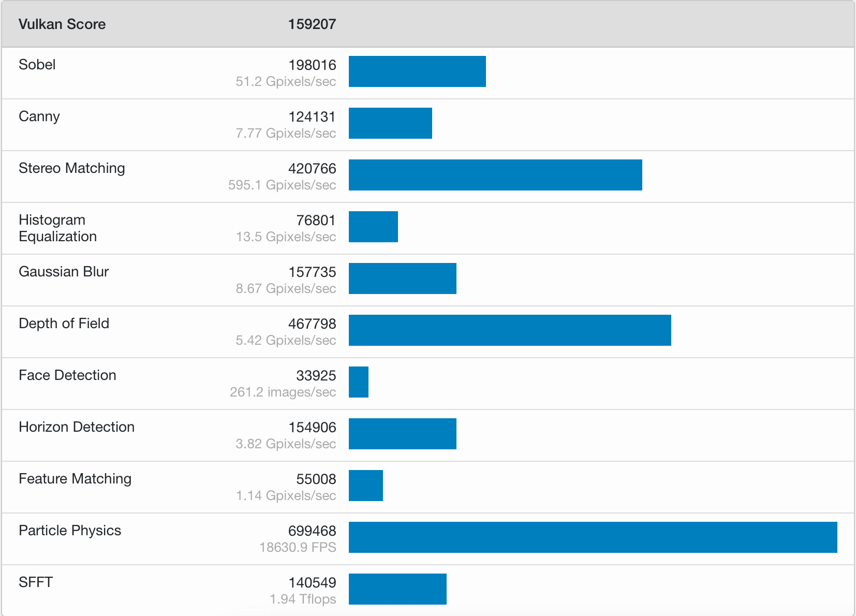Select the Feature Matching bar

366,486
